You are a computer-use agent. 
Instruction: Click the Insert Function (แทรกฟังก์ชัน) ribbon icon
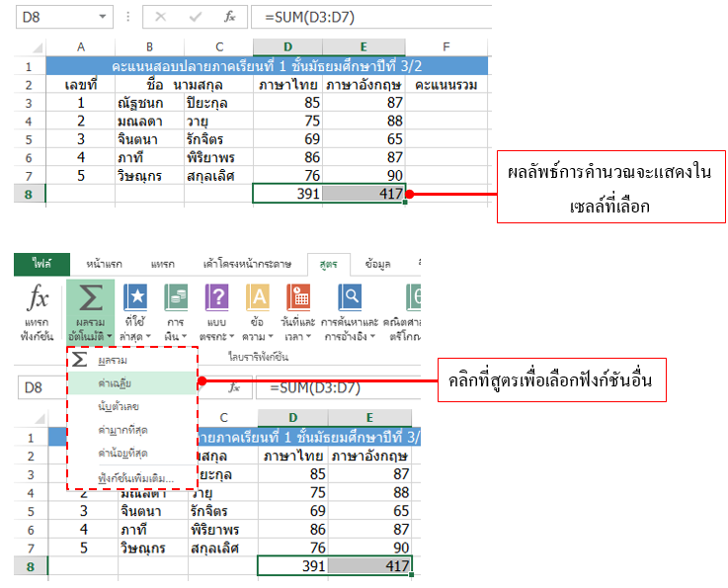point(38,298)
